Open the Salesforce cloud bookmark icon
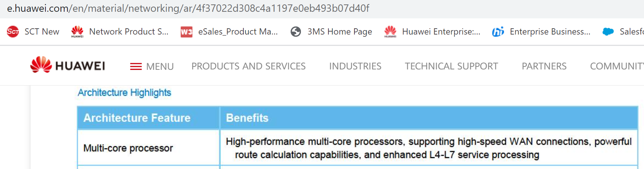The image size is (644, 169). [x=608, y=32]
